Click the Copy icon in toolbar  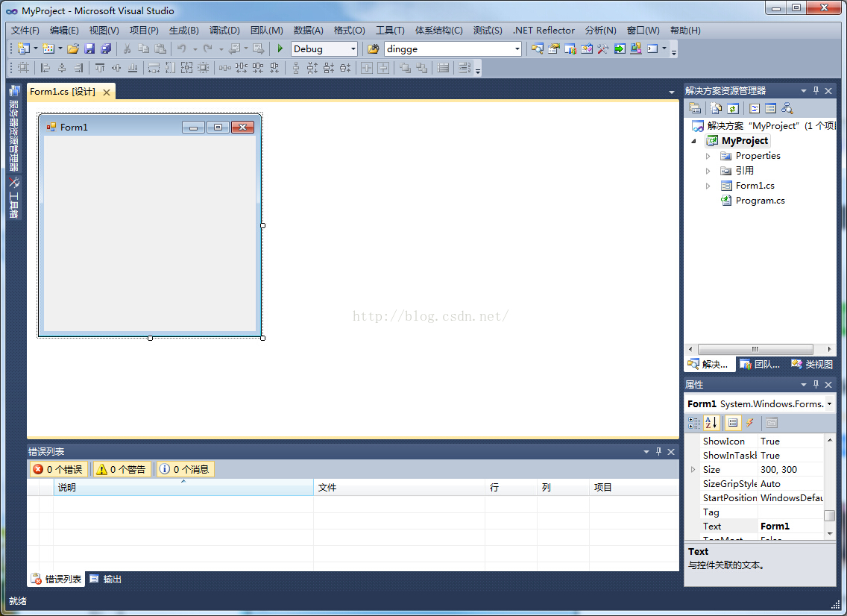143,48
